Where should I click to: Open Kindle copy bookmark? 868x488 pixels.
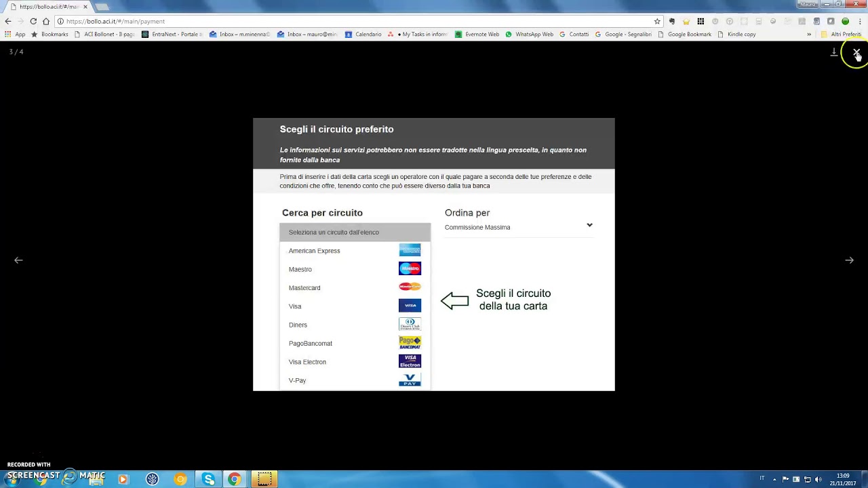(x=736, y=35)
